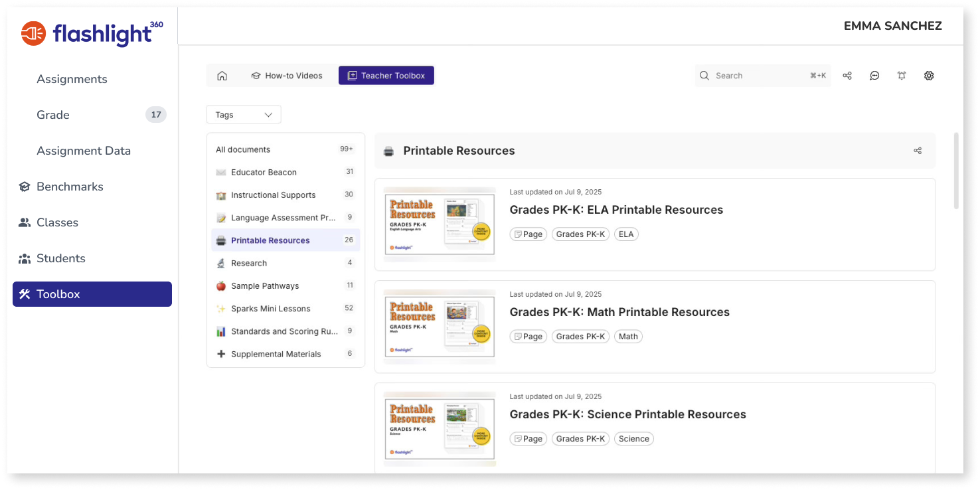980x490 pixels.
Task: Switch to the How-to Videos tab
Action: click(287, 76)
